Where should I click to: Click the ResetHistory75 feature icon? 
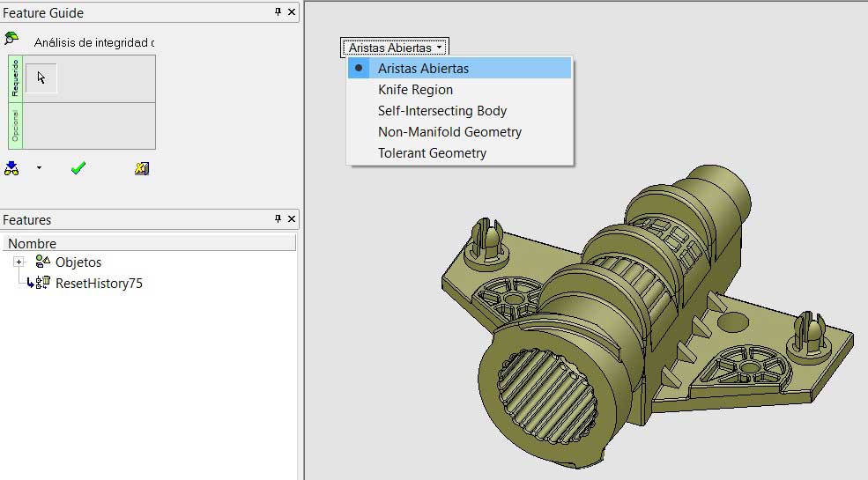pyautogui.click(x=42, y=283)
